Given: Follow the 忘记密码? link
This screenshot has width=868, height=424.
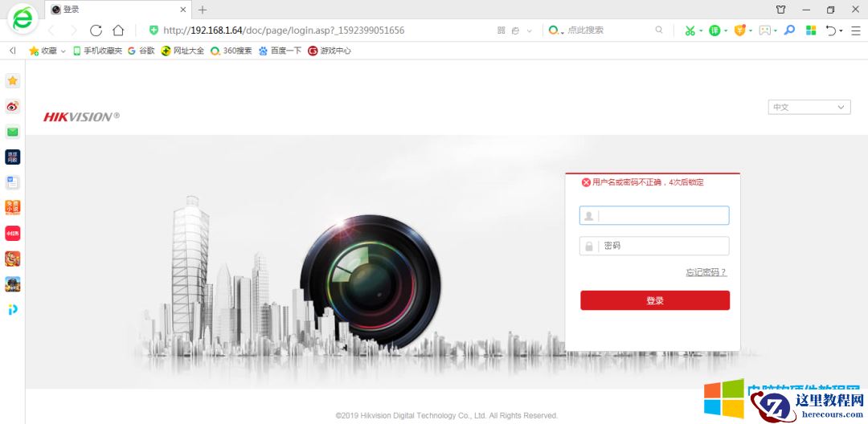Looking at the screenshot, I should tap(706, 272).
